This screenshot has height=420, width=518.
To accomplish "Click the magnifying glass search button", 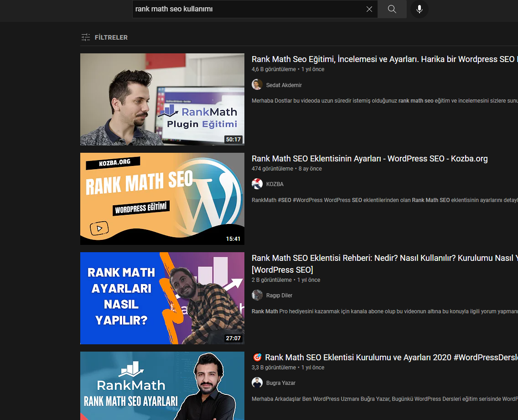I will 392,9.
